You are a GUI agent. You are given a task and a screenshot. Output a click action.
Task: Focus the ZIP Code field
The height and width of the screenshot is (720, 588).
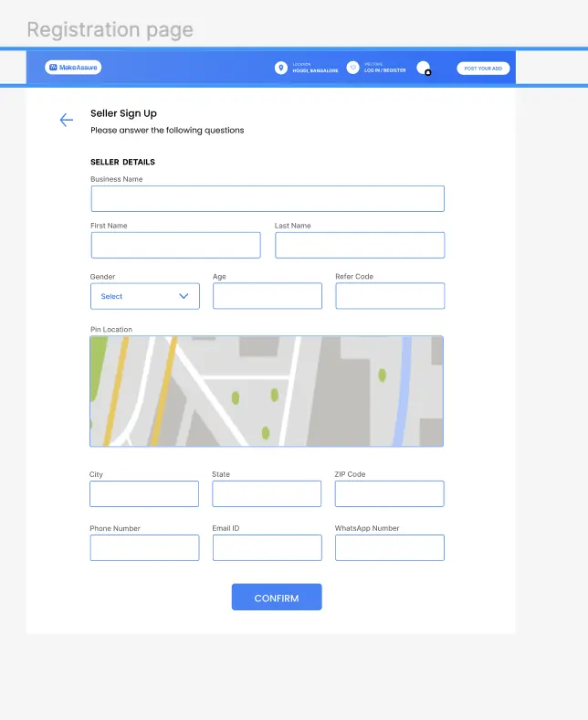(x=390, y=493)
